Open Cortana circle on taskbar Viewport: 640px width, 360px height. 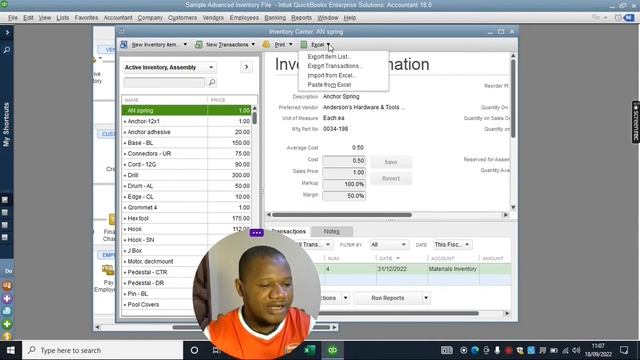(x=194, y=350)
